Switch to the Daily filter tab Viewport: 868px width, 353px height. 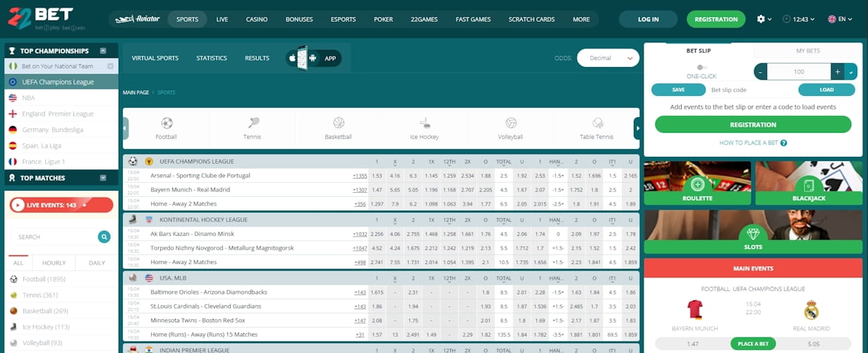(x=97, y=263)
